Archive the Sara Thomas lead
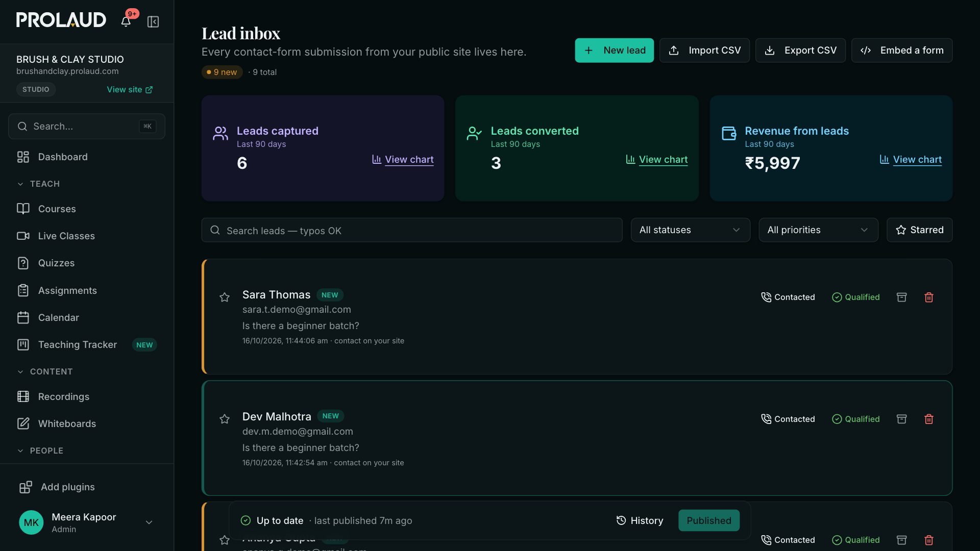Screen dimensions: 980x551 tap(902, 297)
